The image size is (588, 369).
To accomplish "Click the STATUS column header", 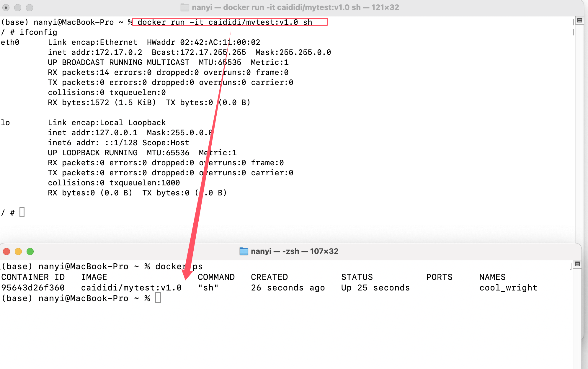I will point(357,277).
